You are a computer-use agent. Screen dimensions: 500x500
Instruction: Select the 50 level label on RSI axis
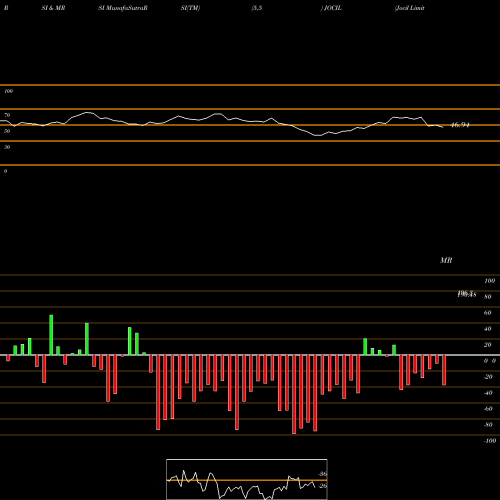tap(7, 131)
